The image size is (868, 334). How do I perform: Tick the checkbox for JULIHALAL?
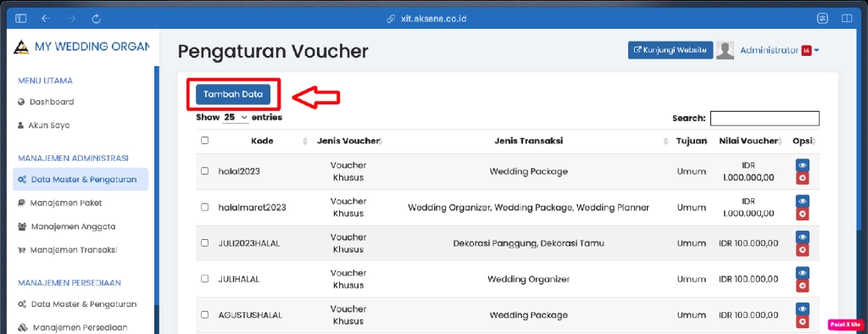[204, 279]
